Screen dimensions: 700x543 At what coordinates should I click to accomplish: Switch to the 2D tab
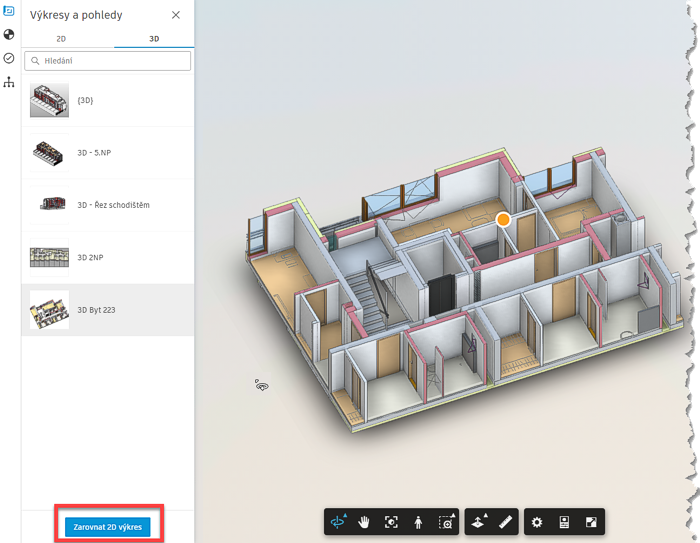tap(61, 39)
